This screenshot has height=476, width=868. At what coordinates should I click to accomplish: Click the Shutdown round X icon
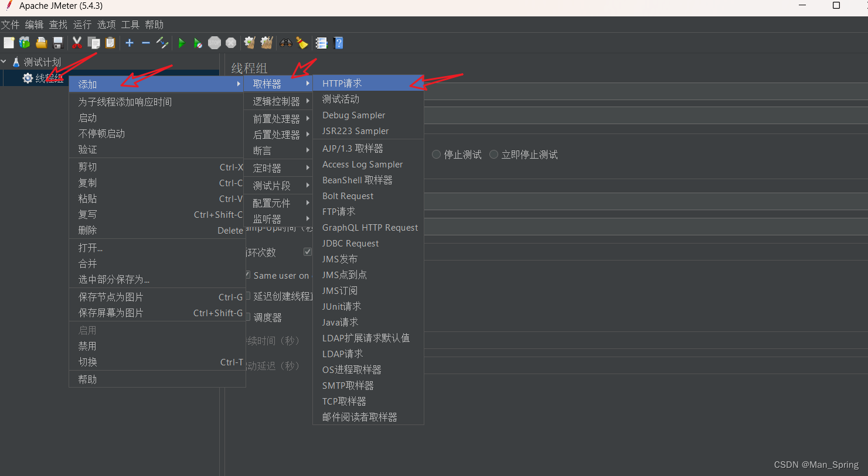point(231,43)
